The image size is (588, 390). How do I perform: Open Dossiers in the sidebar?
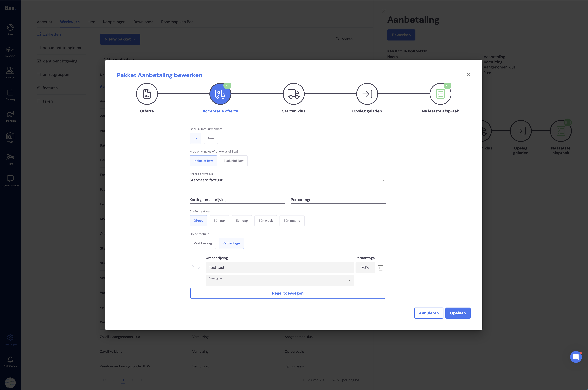coord(10,52)
